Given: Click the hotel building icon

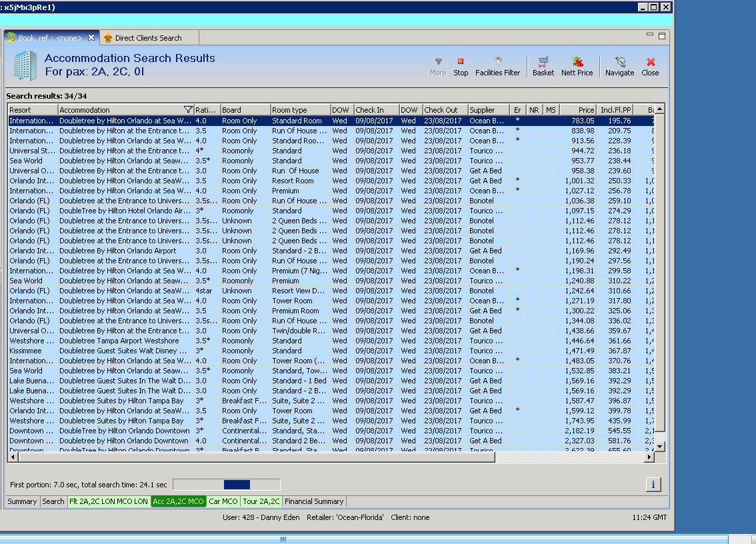Looking at the screenshot, I should point(25,65).
